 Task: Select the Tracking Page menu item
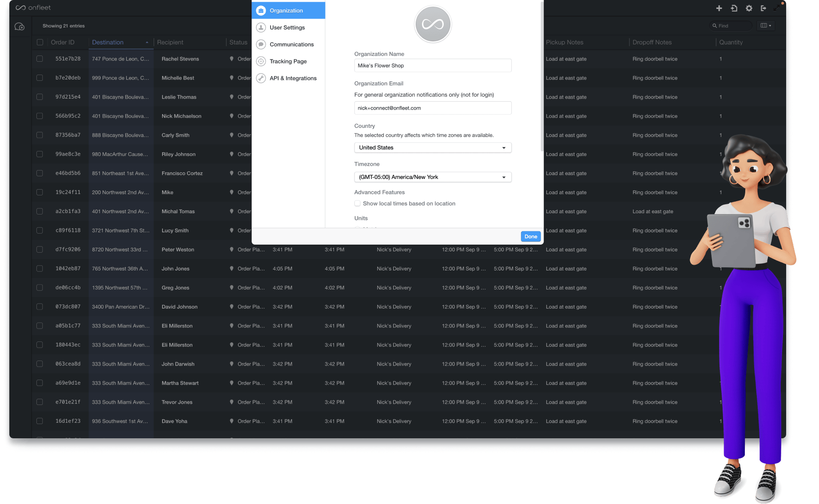click(288, 61)
